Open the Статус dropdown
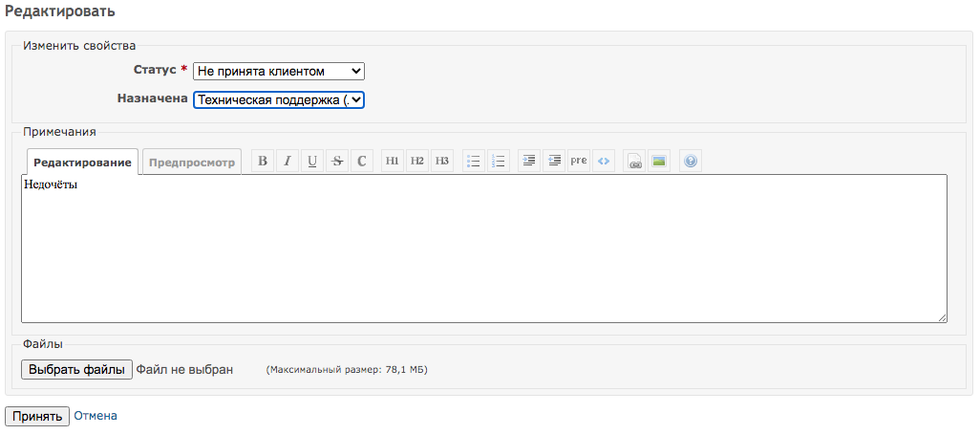The width and height of the screenshot is (980, 435). click(278, 72)
